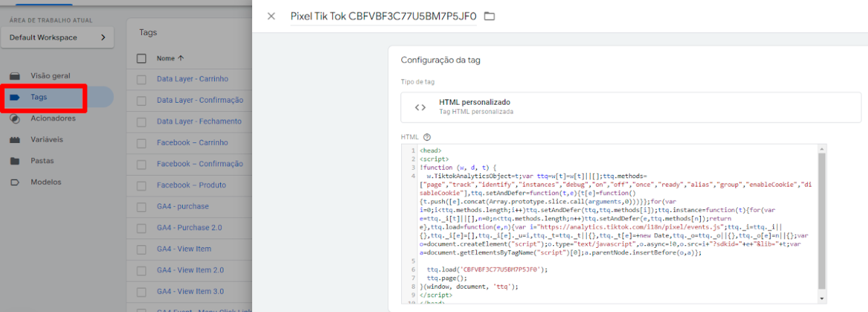
Task: Check the Data Layer - Confirmação checkbox
Action: pos(141,101)
